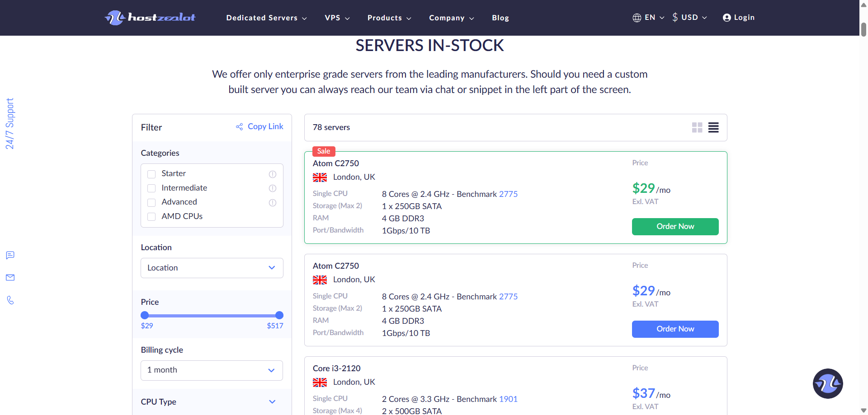Click the dollar currency icon
This screenshot has width=868, height=415.
point(675,17)
